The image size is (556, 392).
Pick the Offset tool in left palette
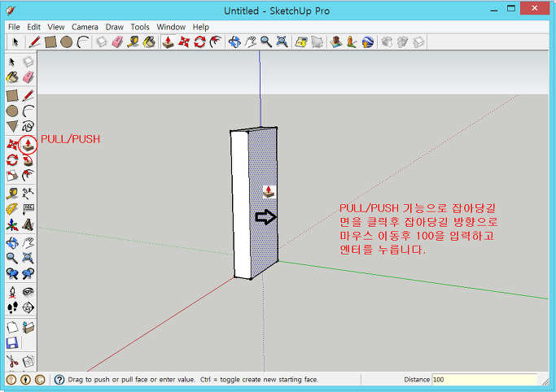(28, 176)
